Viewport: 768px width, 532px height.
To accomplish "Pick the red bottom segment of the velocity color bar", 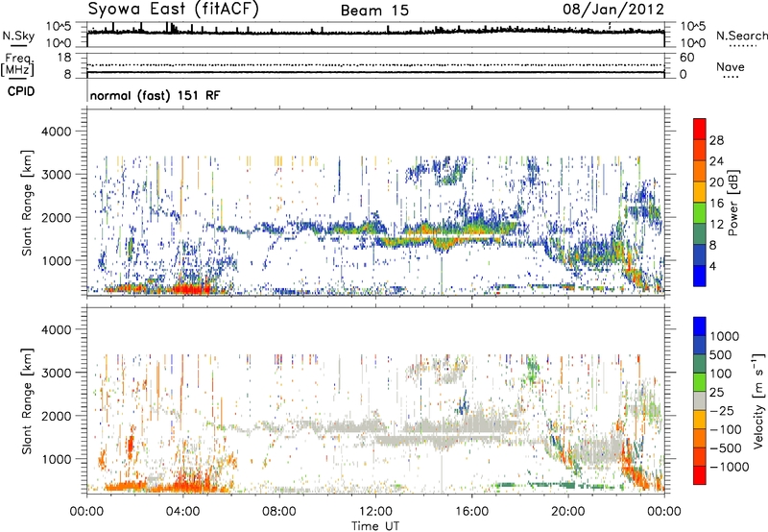I will [x=700, y=475].
